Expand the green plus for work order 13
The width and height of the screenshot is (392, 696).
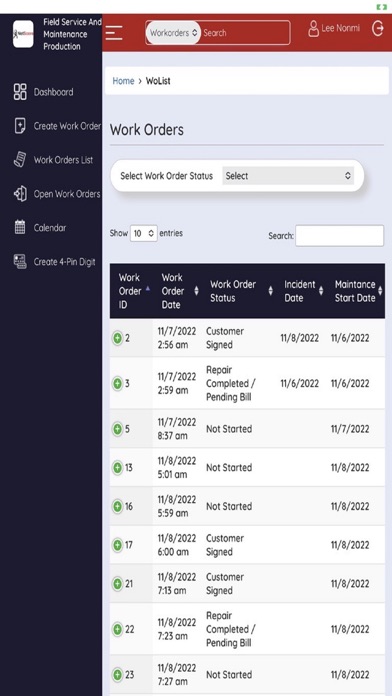[117, 467]
